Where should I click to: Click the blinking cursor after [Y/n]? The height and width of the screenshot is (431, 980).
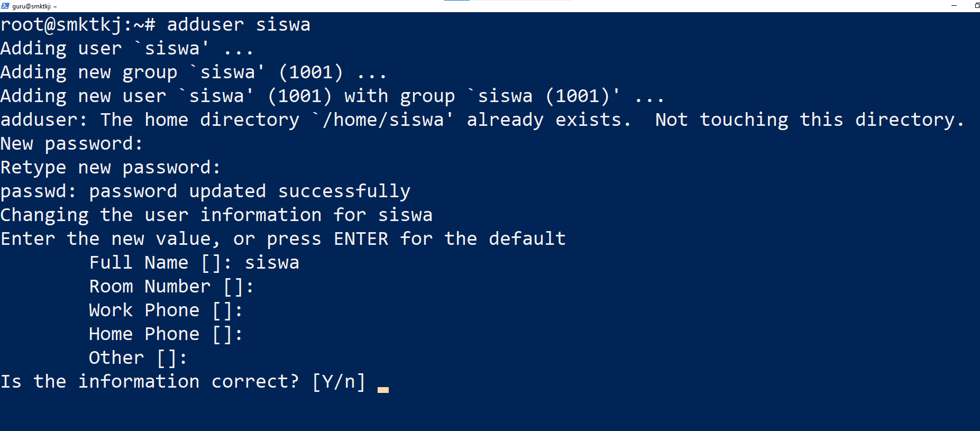coord(383,390)
